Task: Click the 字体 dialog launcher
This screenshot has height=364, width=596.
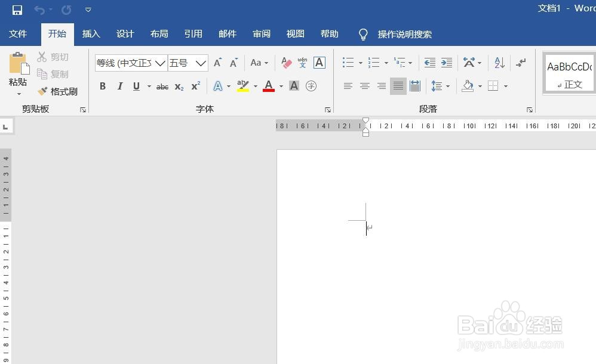Action: click(x=327, y=109)
